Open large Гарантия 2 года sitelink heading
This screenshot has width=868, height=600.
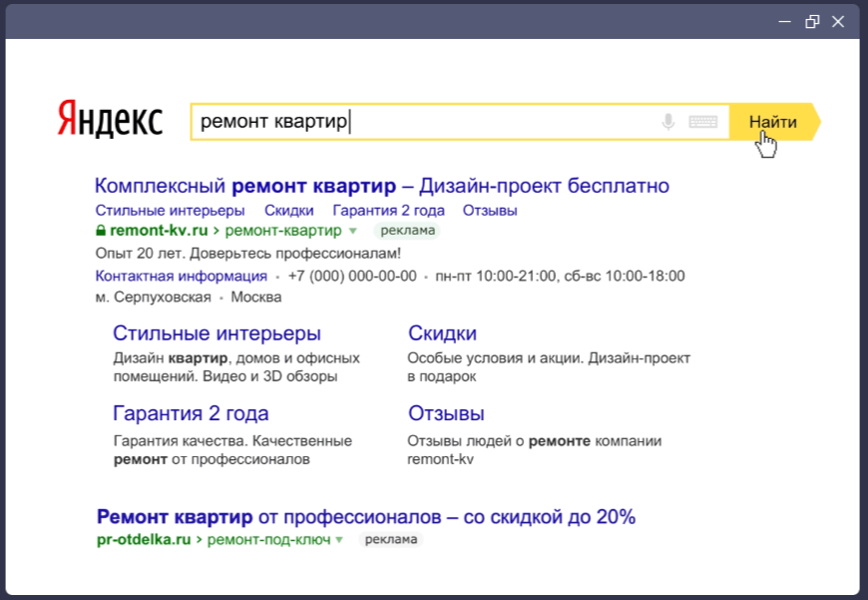(191, 413)
